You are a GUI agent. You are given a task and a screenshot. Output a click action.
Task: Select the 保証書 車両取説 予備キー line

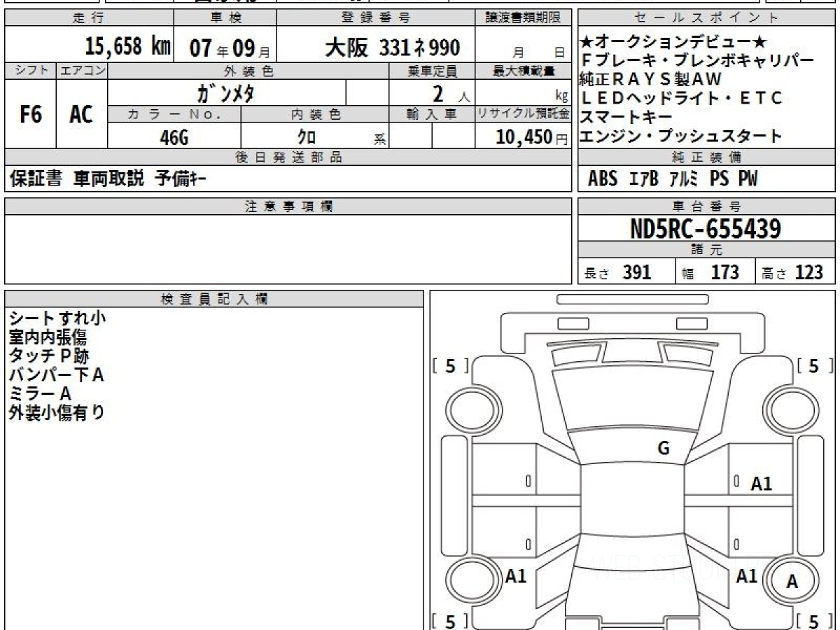coord(108,179)
